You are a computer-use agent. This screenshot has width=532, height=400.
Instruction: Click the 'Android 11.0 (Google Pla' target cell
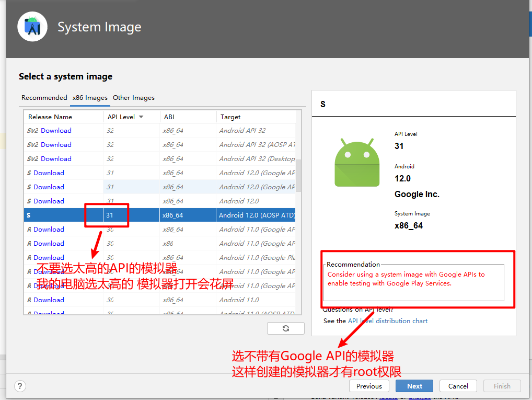(x=257, y=258)
